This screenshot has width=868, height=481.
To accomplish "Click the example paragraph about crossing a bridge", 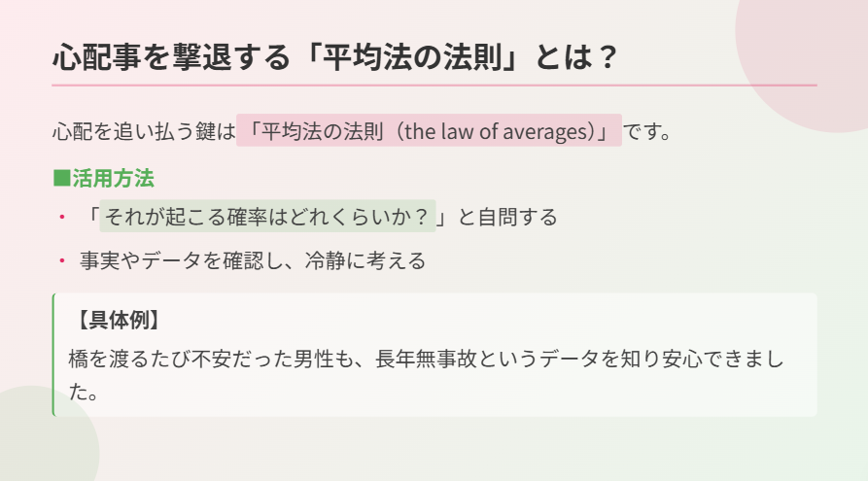I will coord(427,375).
